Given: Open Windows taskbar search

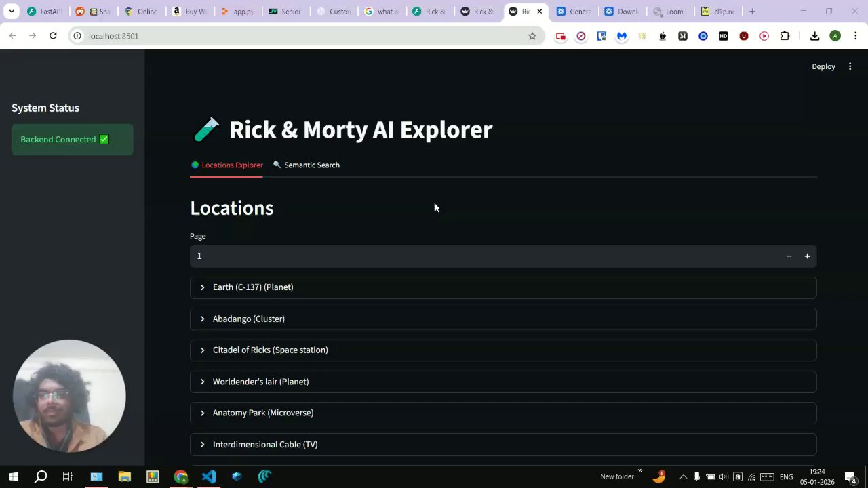Looking at the screenshot, I should tap(41, 476).
